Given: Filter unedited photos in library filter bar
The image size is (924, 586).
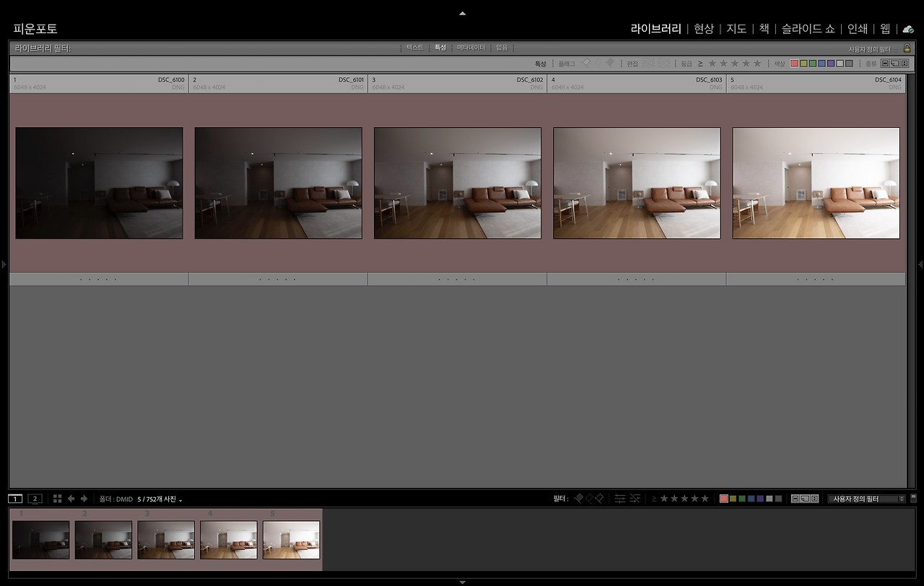Looking at the screenshot, I should (x=663, y=64).
